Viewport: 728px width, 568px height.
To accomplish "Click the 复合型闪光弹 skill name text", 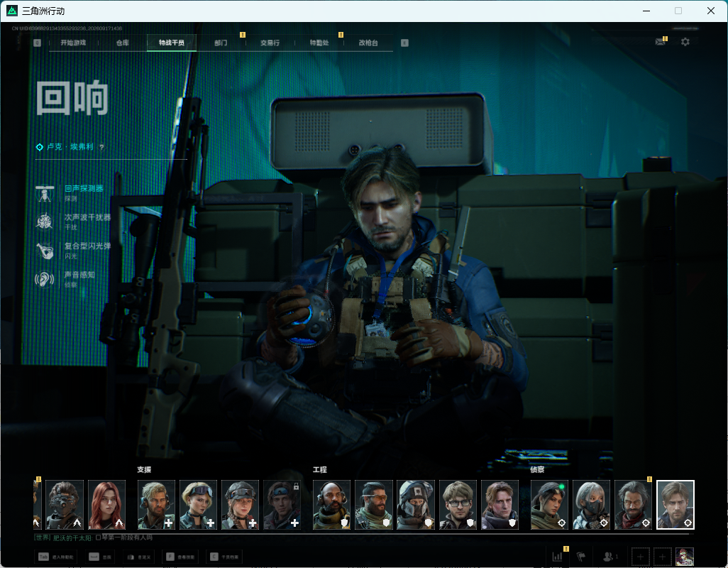I will (x=88, y=246).
